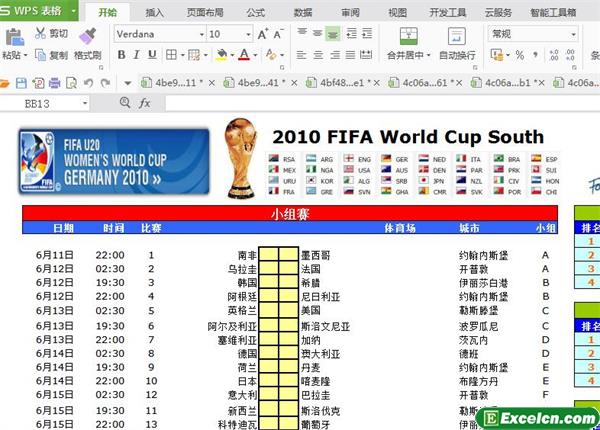
Task: Click the World Cup trophy image
Action: click(x=241, y=158)
